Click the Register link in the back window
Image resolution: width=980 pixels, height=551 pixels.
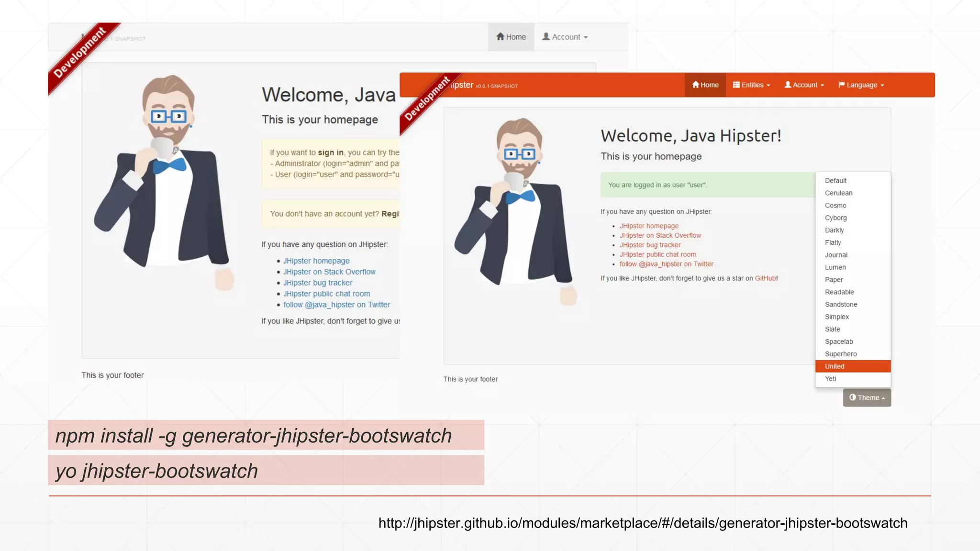coord(390,214)
